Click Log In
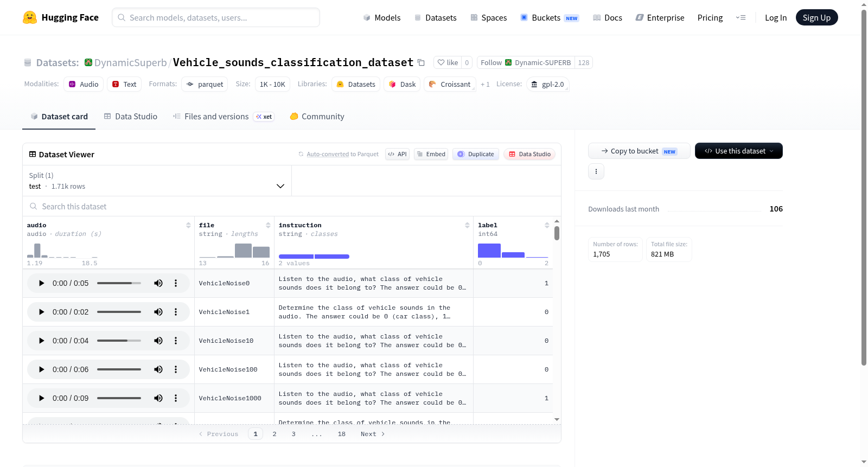The height and width of the screenshot is (467, 868). click(776, 17)
